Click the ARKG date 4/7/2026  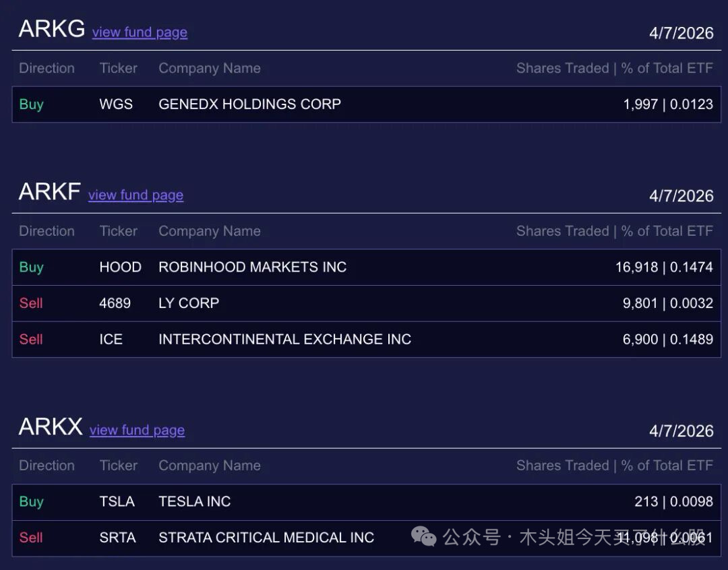click(x=681, y=33)
